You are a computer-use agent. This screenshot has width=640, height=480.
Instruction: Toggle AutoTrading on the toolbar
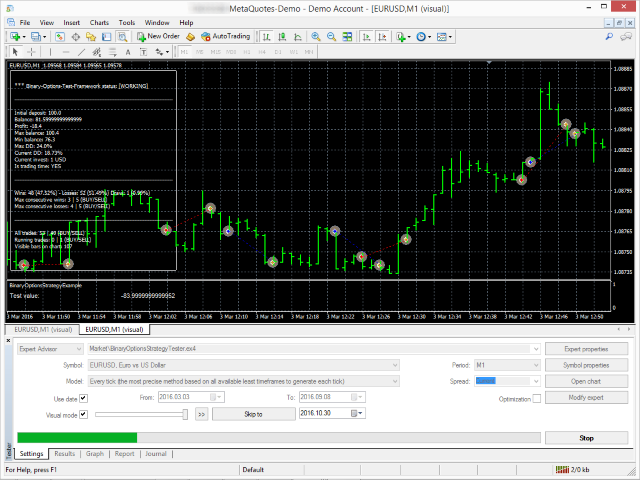coord(225,36)
